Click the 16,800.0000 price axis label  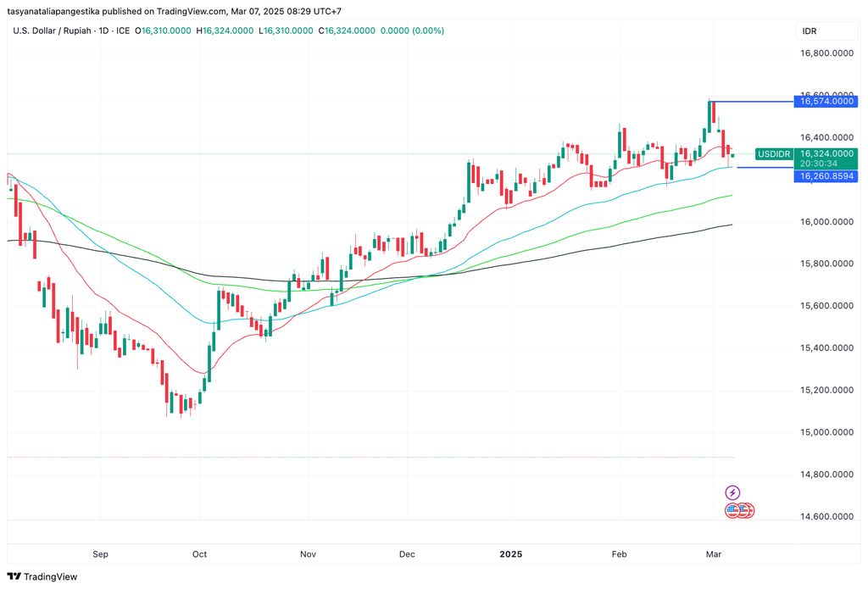pos(826,53)
